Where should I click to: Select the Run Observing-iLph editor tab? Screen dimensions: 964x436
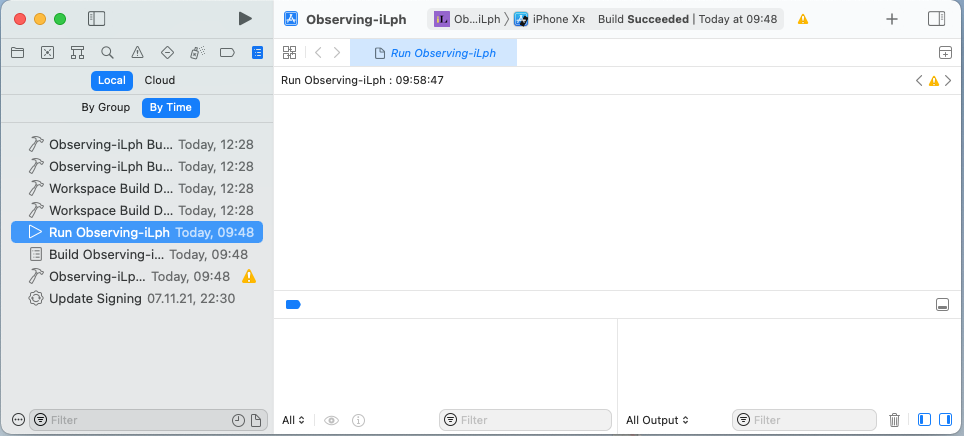click(433, 53)
